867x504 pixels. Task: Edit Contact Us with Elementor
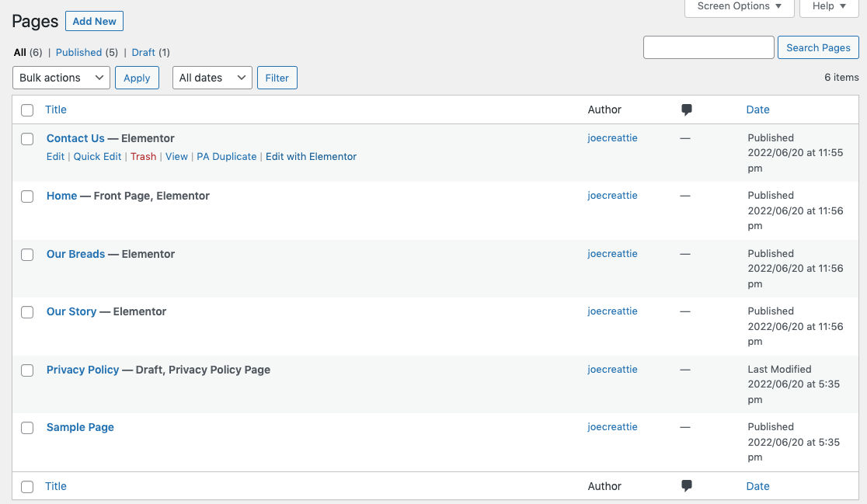311,156
